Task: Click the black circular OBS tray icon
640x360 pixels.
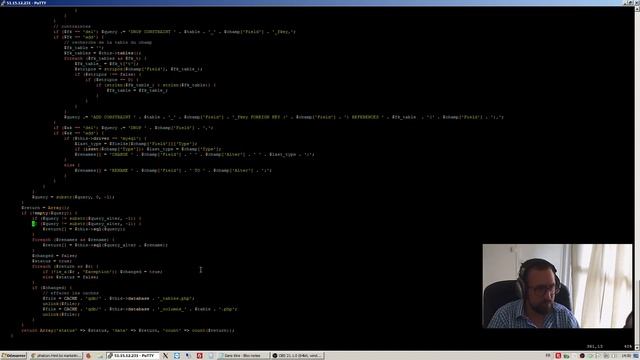Action: tap(582, 356)
